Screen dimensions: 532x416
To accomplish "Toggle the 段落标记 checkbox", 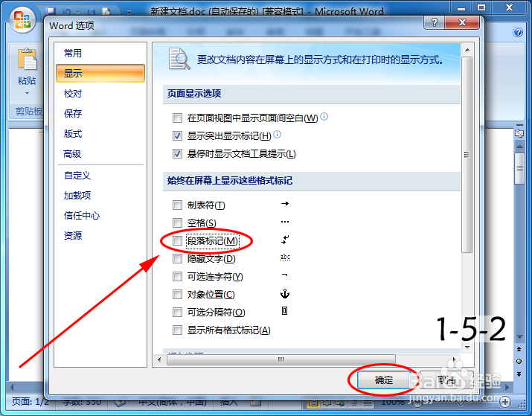I will click(x=177, y=241).
